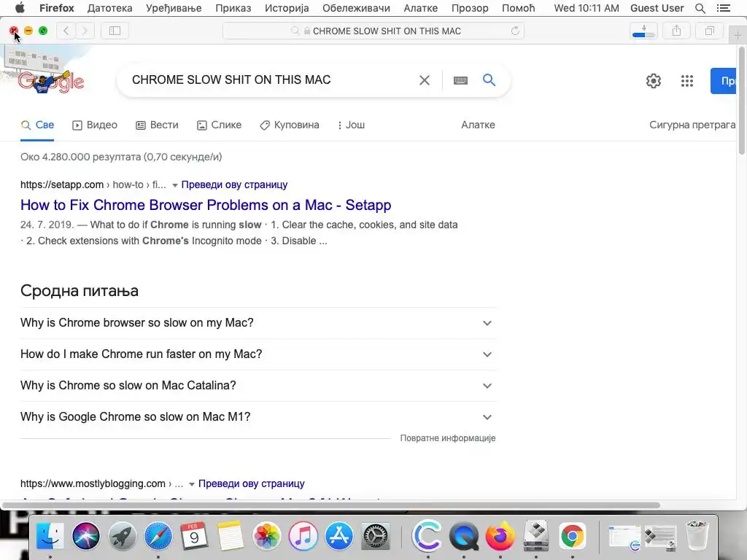Open 'How to Fix Chrome Browser Problems' result
Viewport: 747px width, 560px height.
click(206, 205)
